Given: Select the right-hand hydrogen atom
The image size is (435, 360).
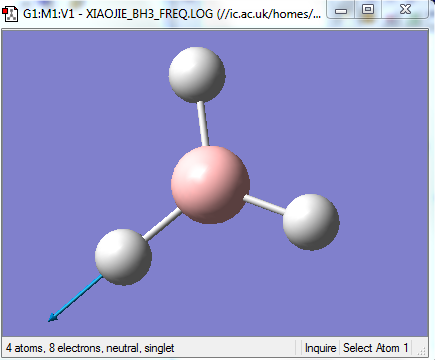Looking at the screenshot, I should click(x=311, y=222).
